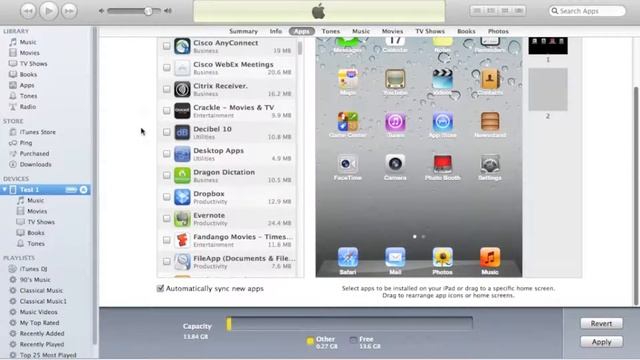Select Contacts icon on iPad screen
The image size is (640, 360).
pyautogui.click(x=490, y=79)
